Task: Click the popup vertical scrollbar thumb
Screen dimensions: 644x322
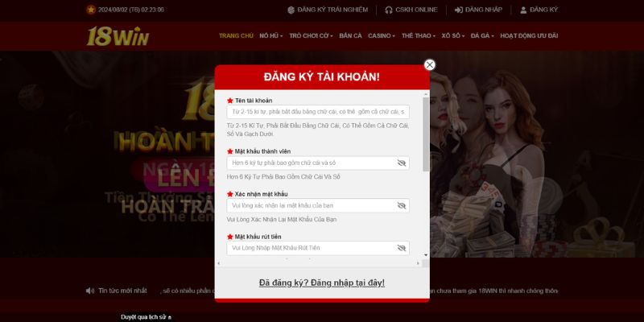Action: point(426,134)
